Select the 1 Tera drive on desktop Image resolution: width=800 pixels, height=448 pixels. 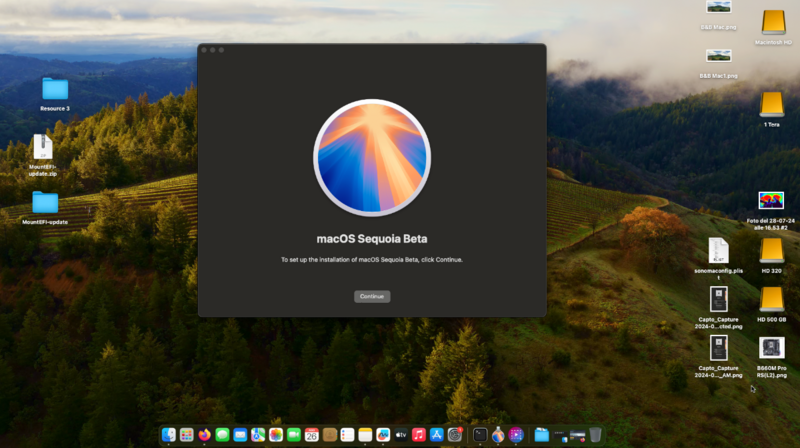tap(772, 104)
